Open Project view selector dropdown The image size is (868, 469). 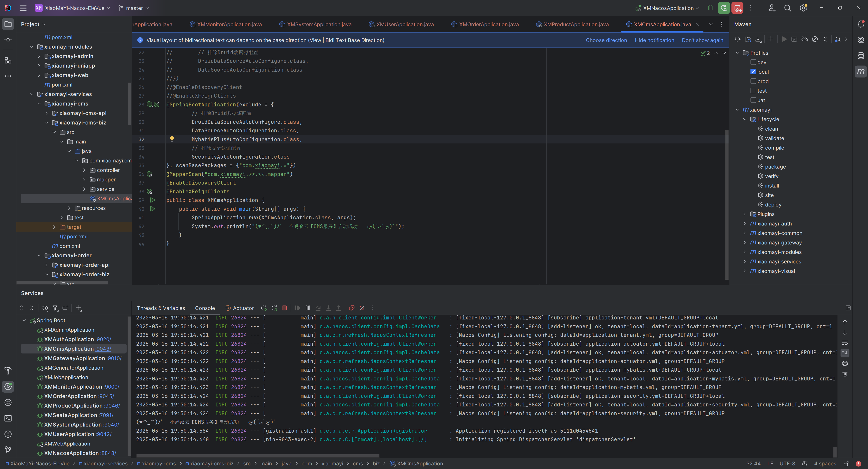pos(33,24)
